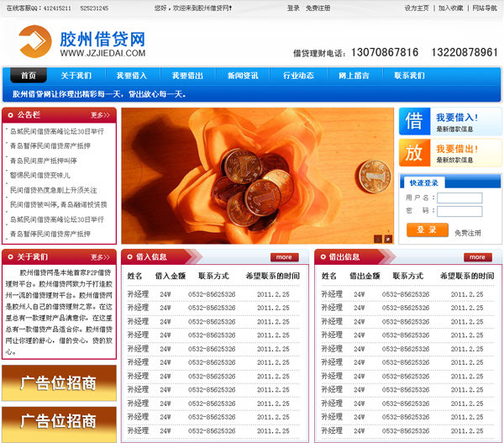The height and width of the screenshot is (443, 504).
Task: Focus the 密码 password field
Action: point(459,211)
